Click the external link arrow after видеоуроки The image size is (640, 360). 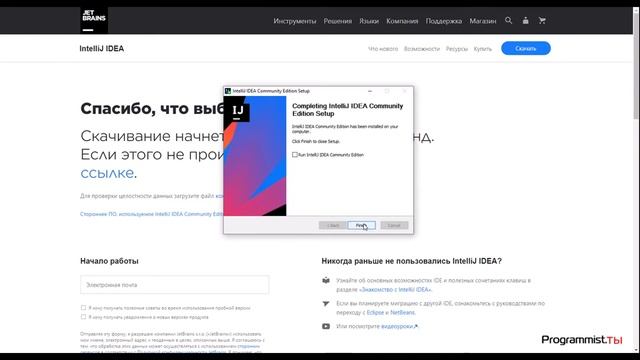click(416, 327)
